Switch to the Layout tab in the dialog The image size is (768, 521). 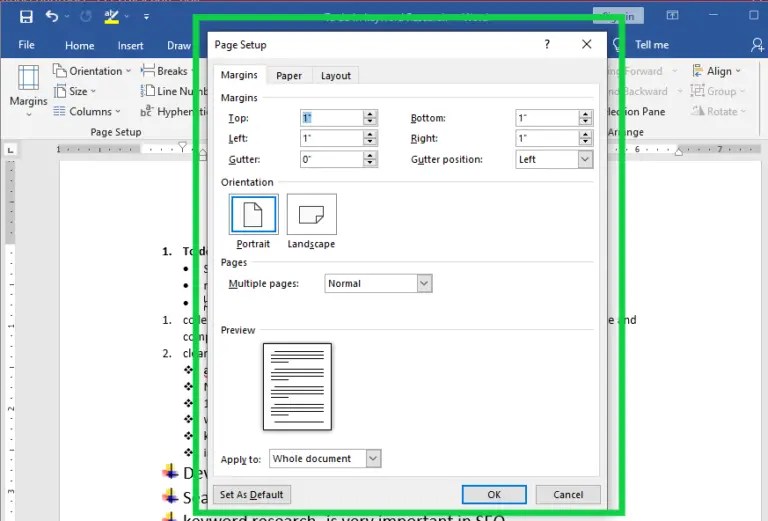coord(336,75)
